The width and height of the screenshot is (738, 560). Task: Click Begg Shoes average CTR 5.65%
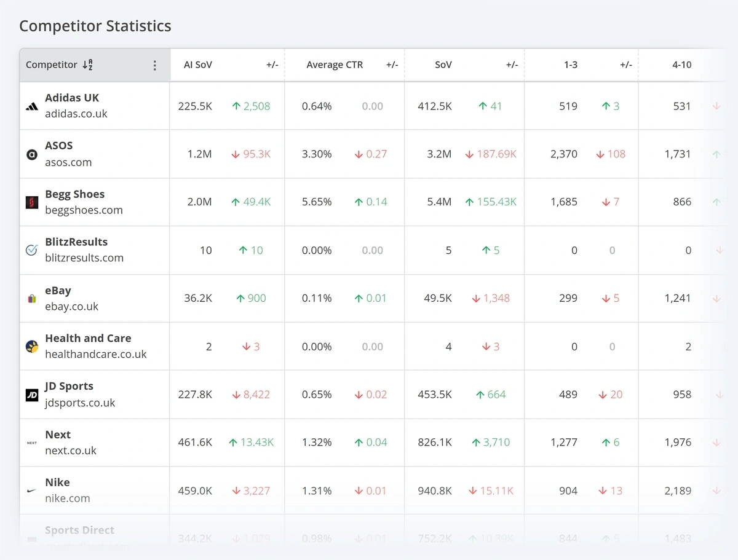[x=317, y=202]
